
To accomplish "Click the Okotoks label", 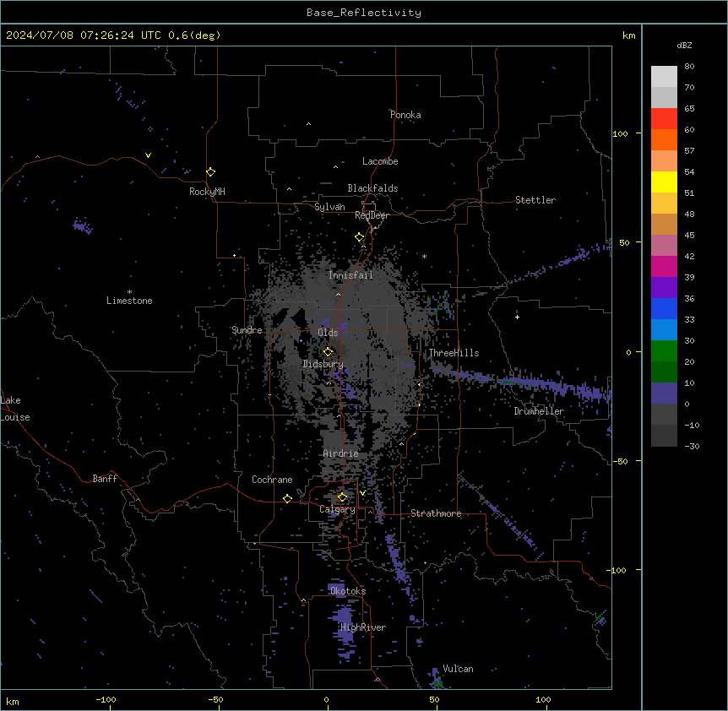I will (x=348, y=591).
